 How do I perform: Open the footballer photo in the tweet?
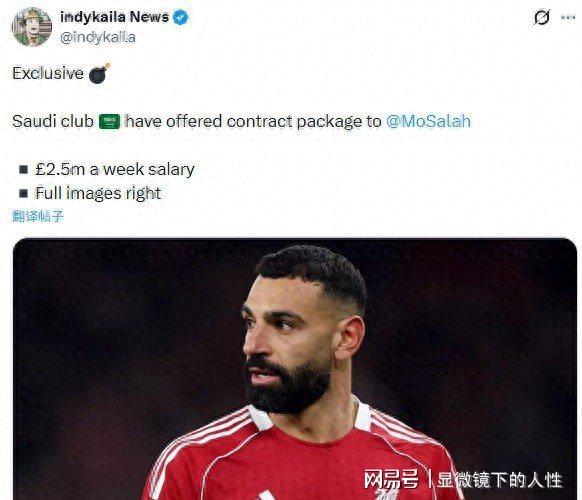[295, 369]
